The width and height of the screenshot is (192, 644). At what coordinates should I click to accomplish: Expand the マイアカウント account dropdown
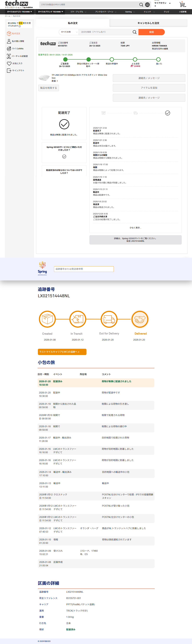[170, 4]
